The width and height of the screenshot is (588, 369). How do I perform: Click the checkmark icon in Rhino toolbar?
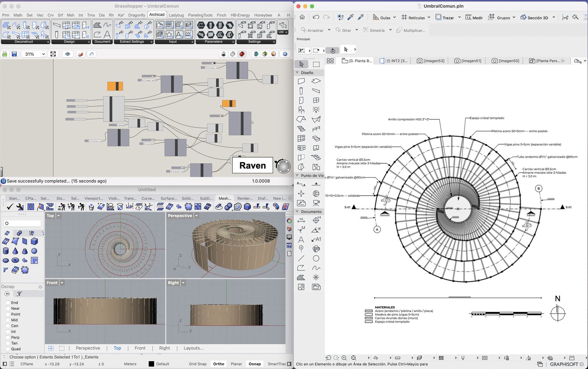click(x=10, y=207)
